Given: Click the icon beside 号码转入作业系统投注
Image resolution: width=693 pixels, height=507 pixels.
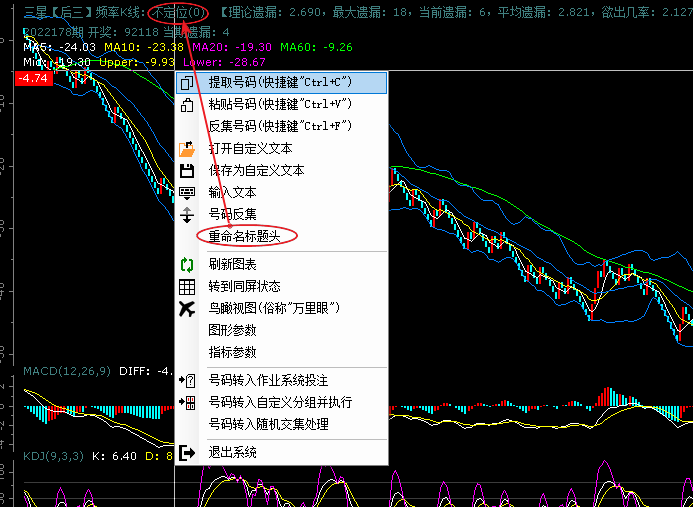Looking at the screenshot, I should (x=187, y=381).
